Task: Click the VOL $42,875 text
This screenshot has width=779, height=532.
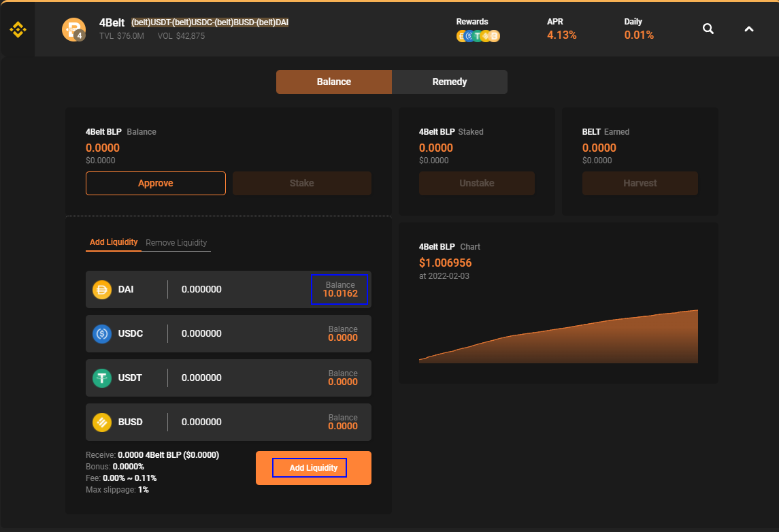Action: point(181,36)
